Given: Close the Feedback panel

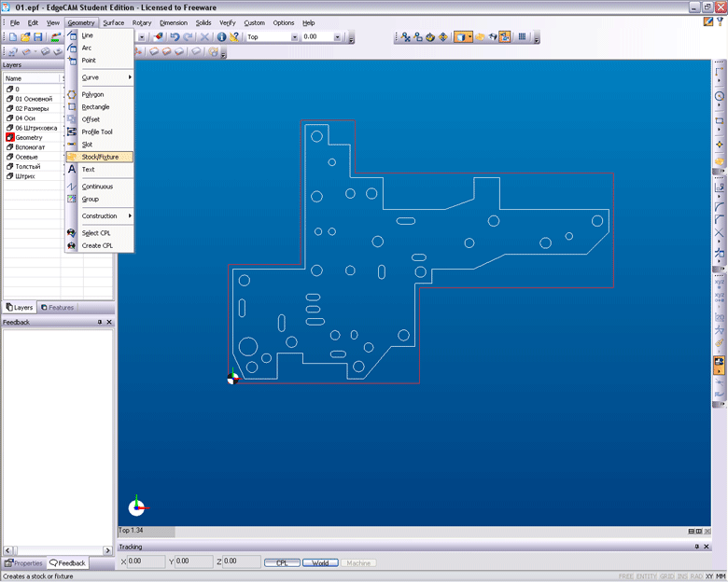Looking at the screenshot, I should click(x=109, y=322).
